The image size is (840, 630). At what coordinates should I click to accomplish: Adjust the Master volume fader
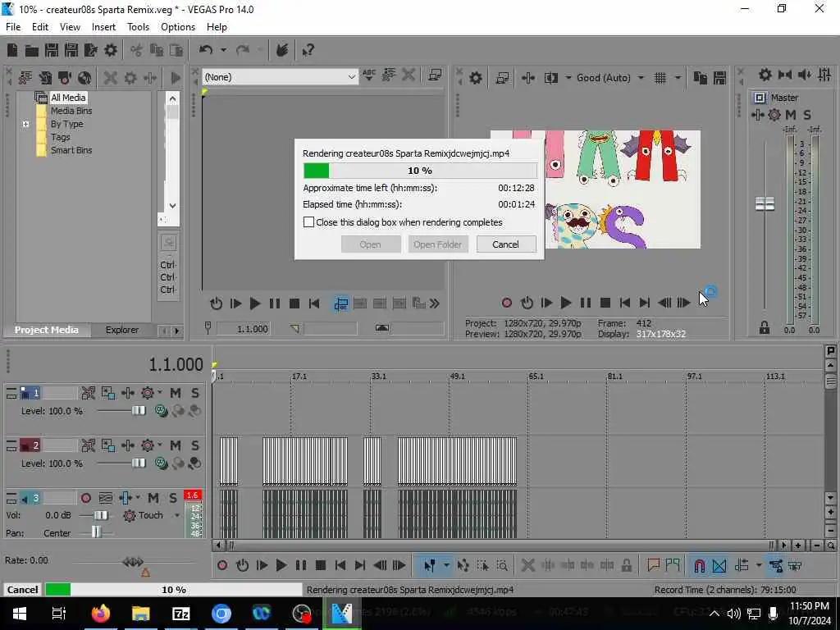[x=765, y=204]
